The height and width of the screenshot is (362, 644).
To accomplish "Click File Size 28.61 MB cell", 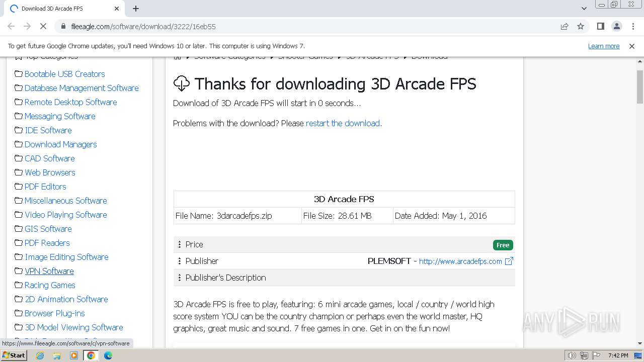I will click(x=347, y=216).
